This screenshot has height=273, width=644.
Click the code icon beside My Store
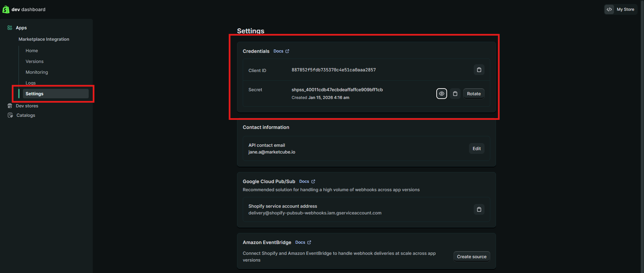(x=609, y=9)
